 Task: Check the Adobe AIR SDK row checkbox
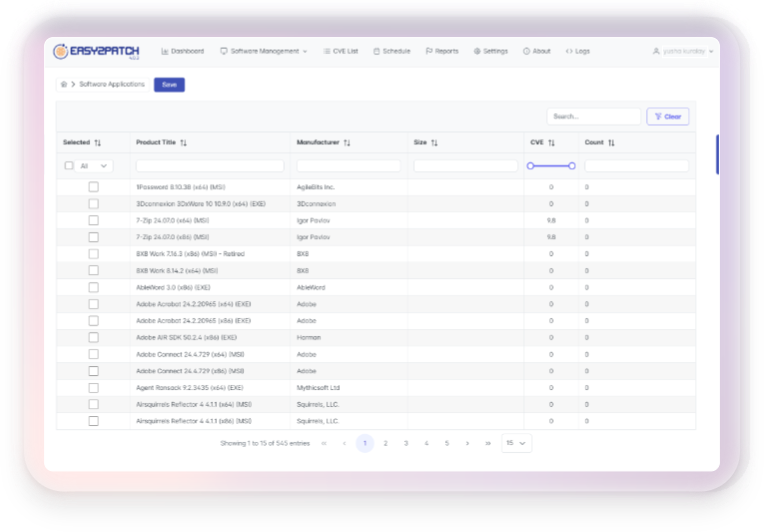pos(94,338)
